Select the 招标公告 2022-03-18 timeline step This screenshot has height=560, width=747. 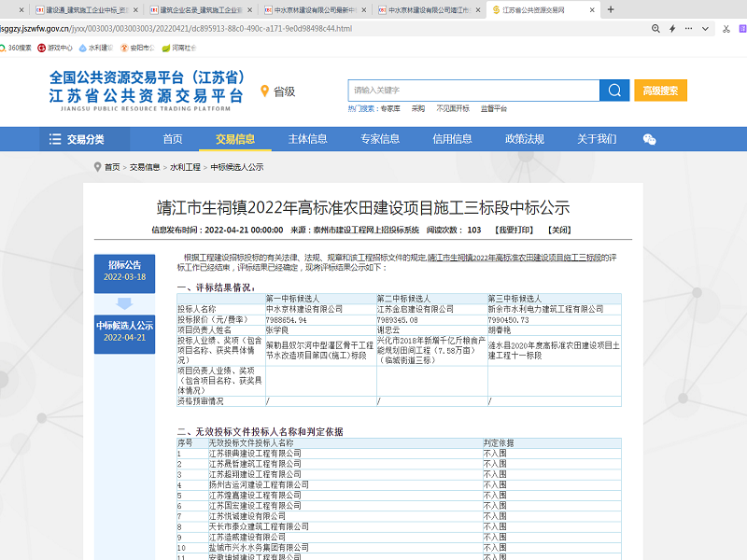coord(124,270)
